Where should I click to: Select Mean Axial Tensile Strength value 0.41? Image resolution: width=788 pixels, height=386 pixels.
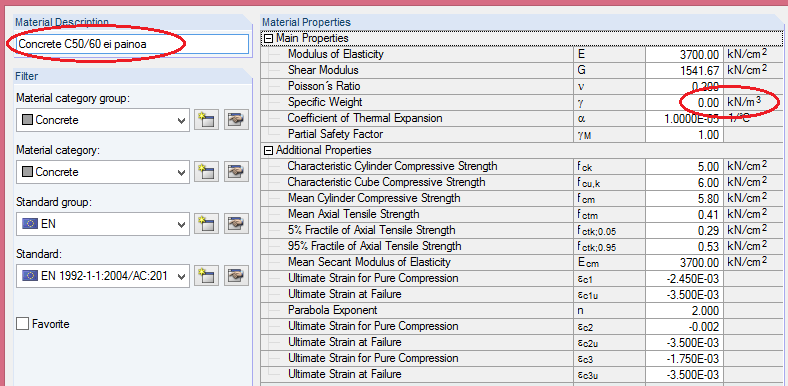[x=685, y=215]
